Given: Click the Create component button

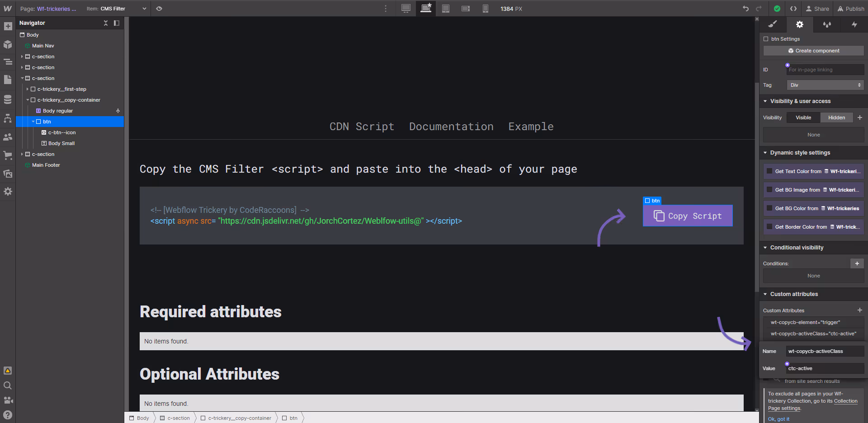Looking at the screenshot, I should pos(814,51).
